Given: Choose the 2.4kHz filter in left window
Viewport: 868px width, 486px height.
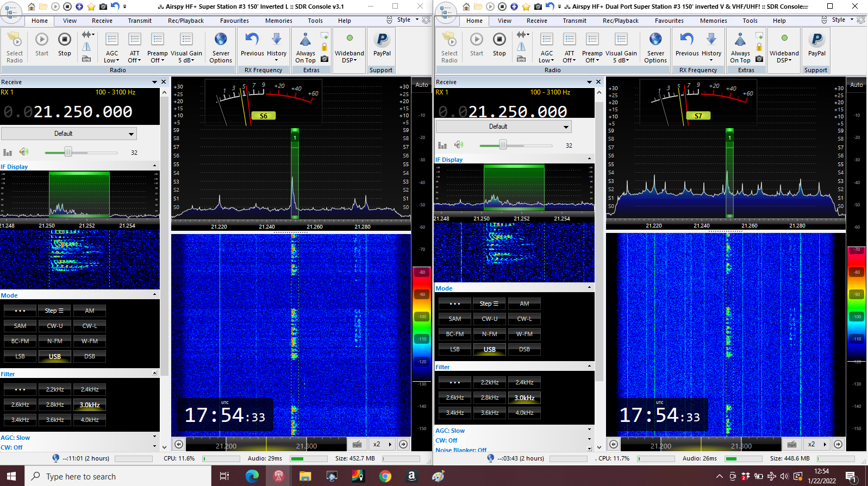Looking at the screenshot, I should pos(90,389).
